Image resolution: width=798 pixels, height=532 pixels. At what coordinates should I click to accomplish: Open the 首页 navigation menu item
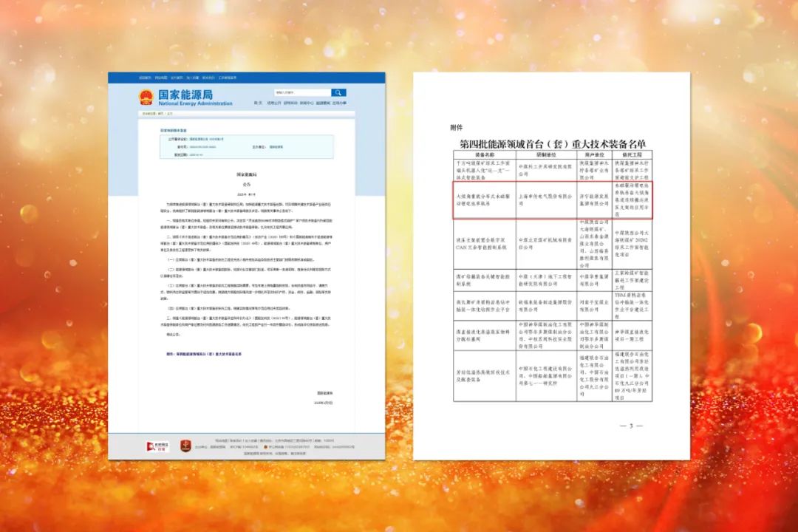(258, 103)
